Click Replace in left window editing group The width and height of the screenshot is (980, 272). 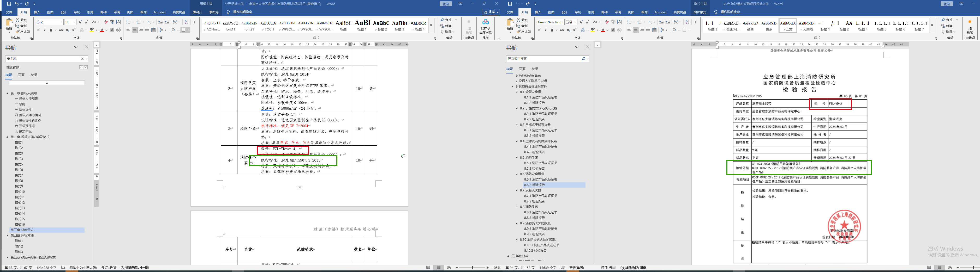446,26
